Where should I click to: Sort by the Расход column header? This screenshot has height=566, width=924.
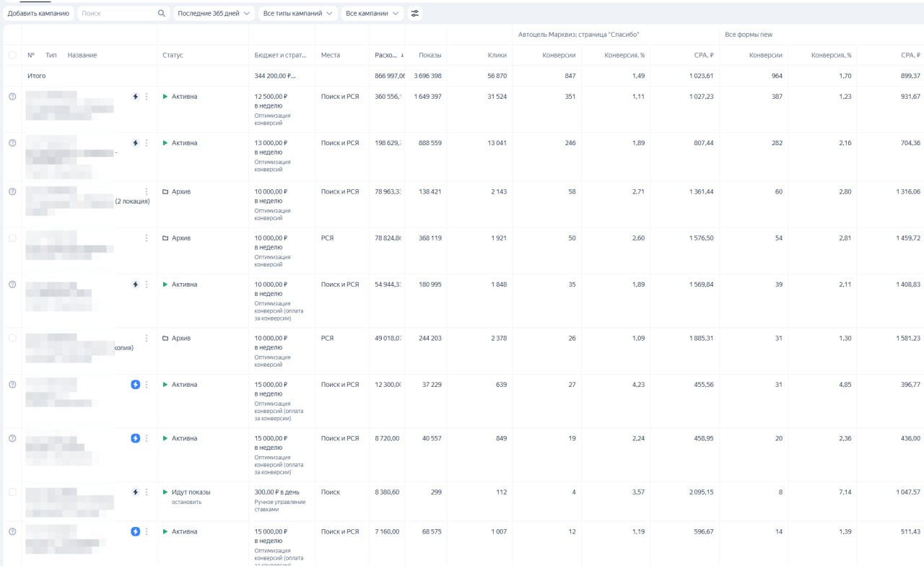pyautogui.click(x=385, y=55)
